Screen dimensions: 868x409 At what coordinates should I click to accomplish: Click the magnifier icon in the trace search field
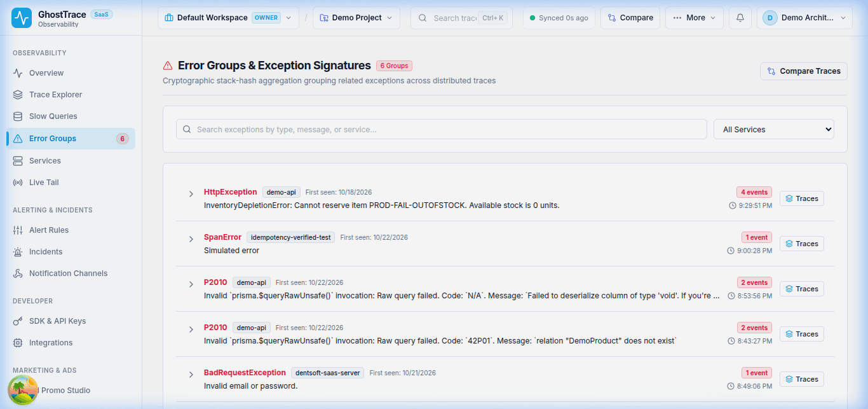[x=423, y=18]
